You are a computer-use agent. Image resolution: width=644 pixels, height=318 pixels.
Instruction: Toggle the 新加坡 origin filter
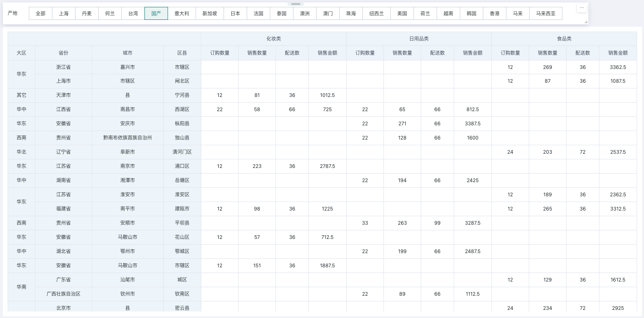210,13
